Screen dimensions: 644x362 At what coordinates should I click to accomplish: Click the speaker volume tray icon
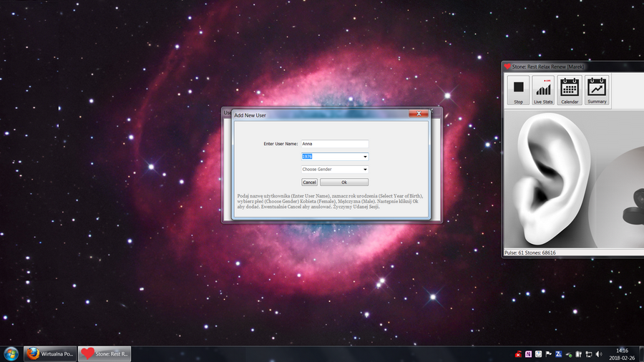pos(598,354)
